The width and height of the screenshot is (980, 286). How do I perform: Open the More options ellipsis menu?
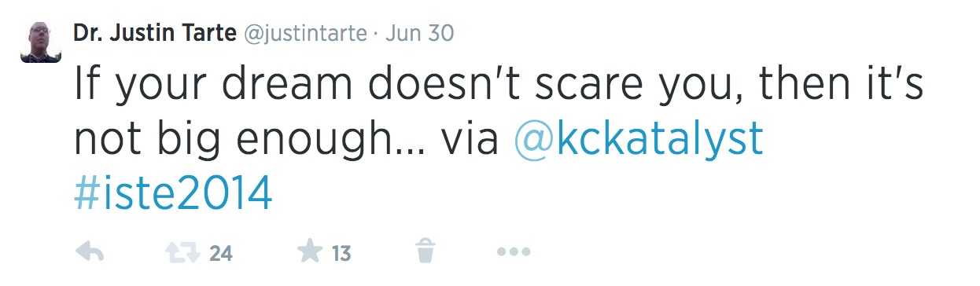514,253
